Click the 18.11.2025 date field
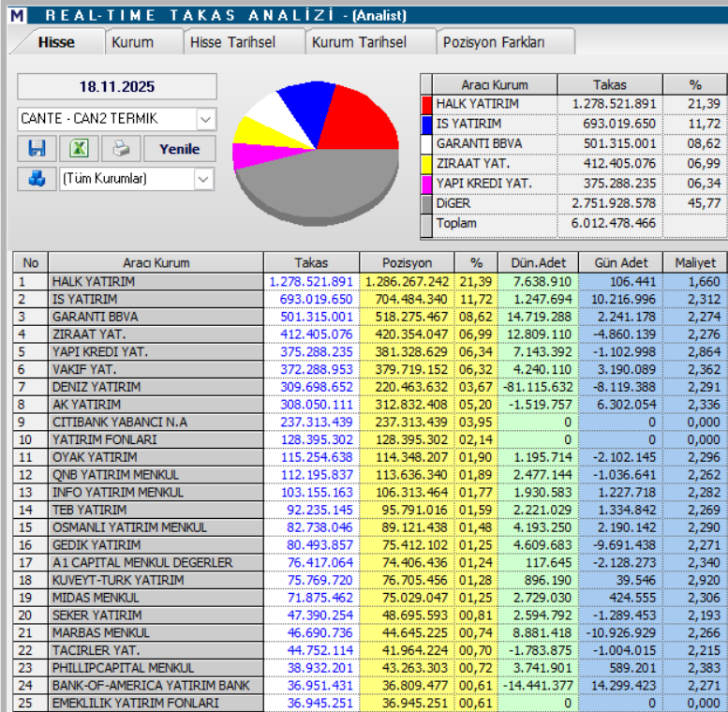728x712 pixels. (117, 86)
